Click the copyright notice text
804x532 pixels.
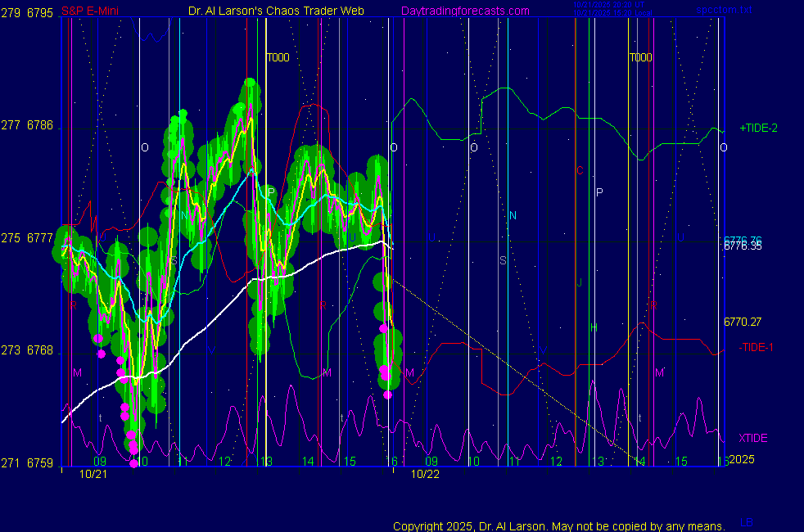(558, 525)
